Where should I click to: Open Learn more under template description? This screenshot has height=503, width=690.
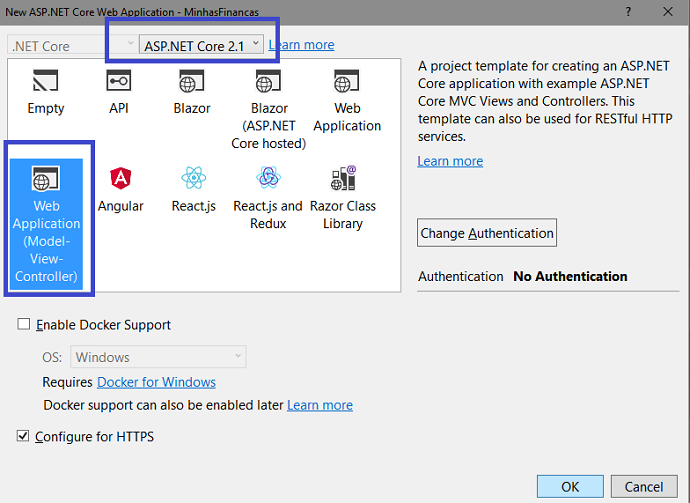pos(450,161)
